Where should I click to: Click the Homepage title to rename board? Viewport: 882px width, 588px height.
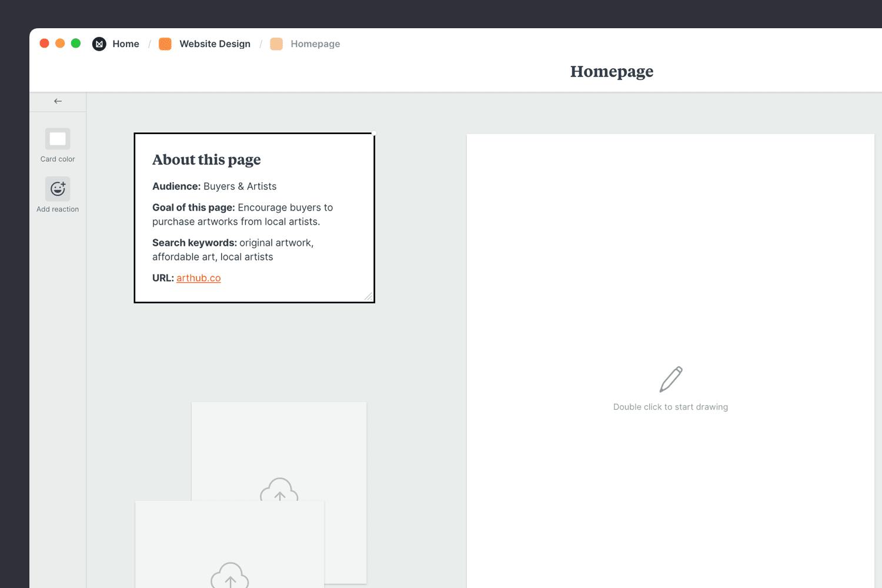click(x=612, y=71)
